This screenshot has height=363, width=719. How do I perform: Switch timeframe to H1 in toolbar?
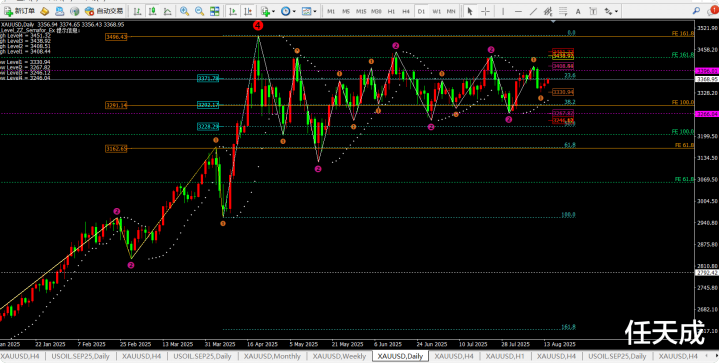(391, 11)
